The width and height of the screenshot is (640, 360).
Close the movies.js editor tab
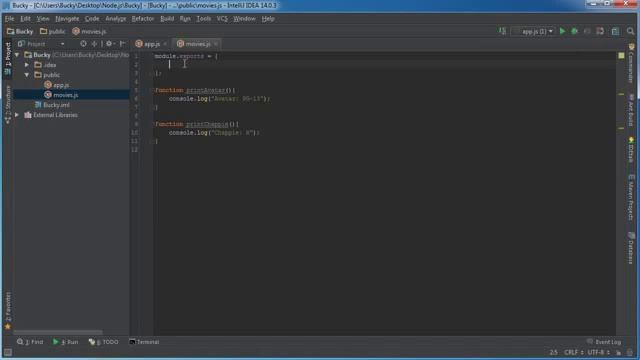pyautogui.click(x=216, y=44)
